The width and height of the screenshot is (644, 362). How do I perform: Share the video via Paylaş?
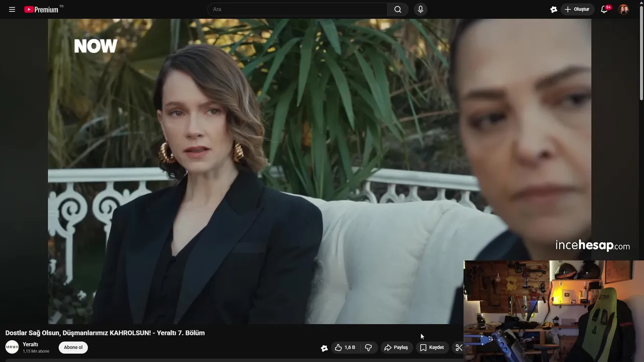point(396,347)
